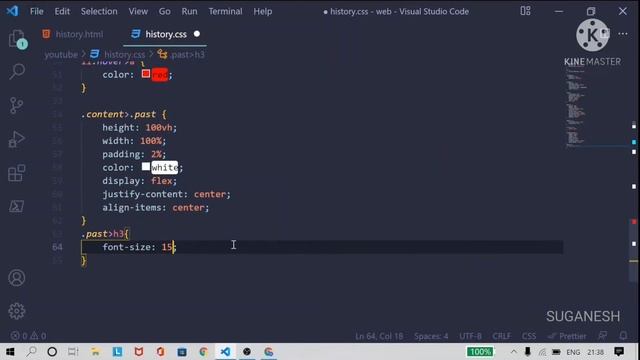Screen dimensions: 640x360
Task: Click the VS Code logo in the title bar
Action: [x=12, y=11]
